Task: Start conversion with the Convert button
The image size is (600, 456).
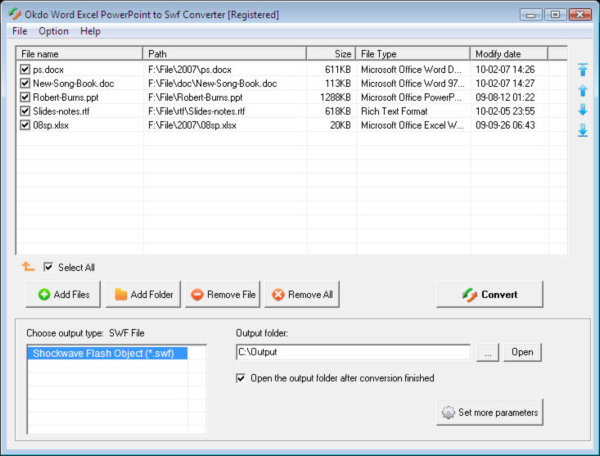Action: (490, 294)
